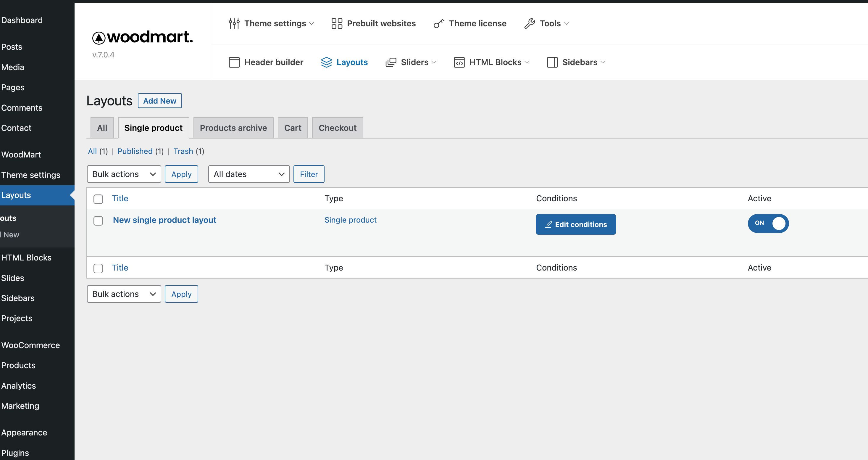868x460 pixels.
Task: Toggle the Active ON switch off
Action: point(768,223)
